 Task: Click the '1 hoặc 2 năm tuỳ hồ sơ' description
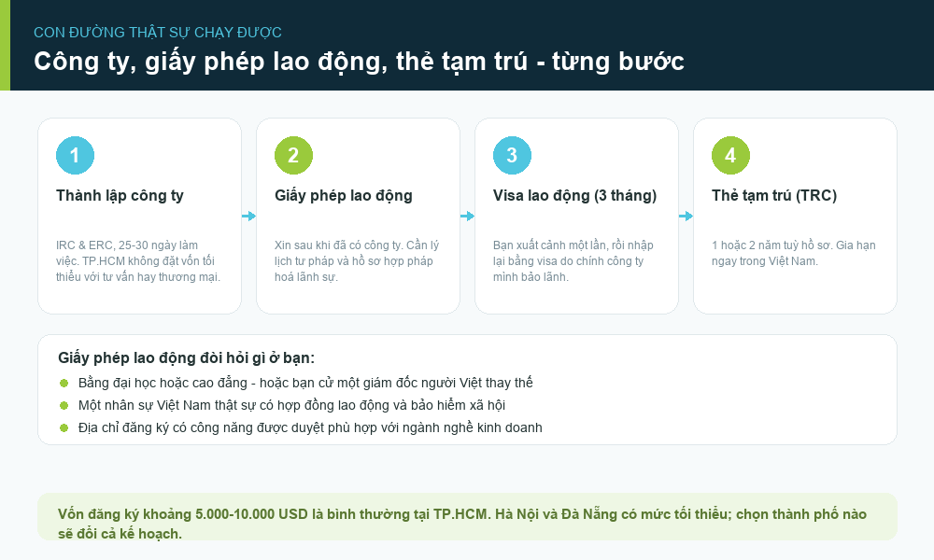(793, 253)
